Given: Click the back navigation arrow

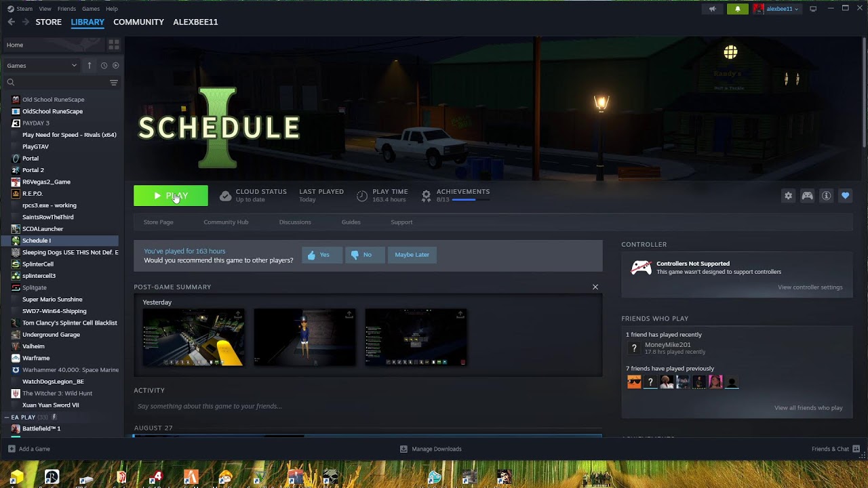Looking at the screenshot, I should [11, 22].
